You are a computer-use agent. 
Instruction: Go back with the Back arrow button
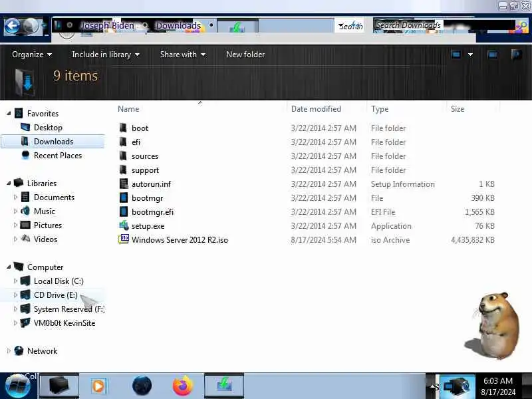pyautogui.click(x=13, y=26)
